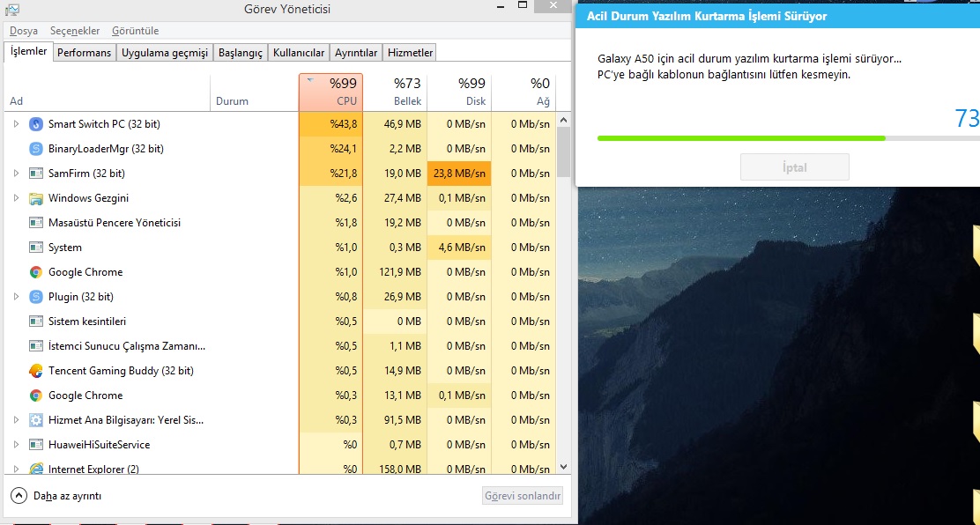Screen dimensions: 980x525
Task: Open the Seçenekler menu
Action: (75, 31)
